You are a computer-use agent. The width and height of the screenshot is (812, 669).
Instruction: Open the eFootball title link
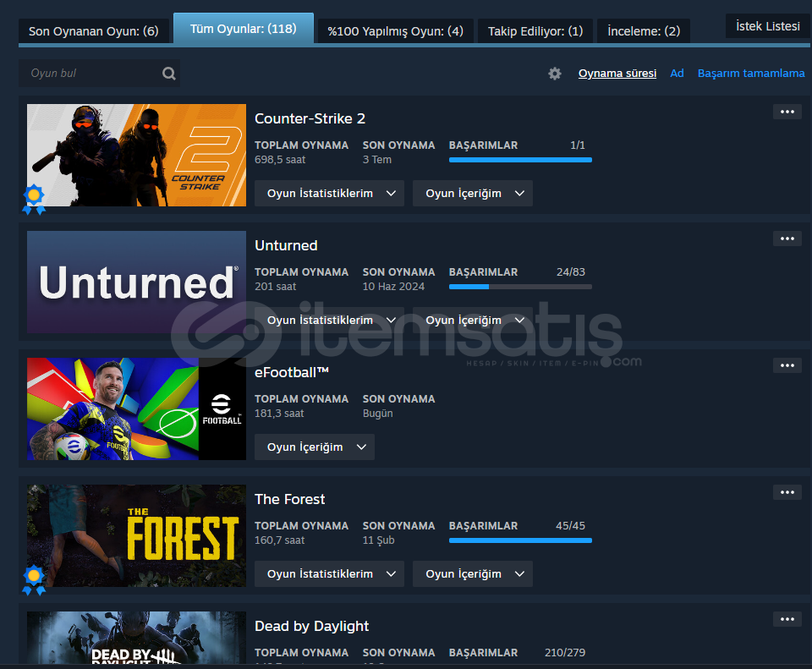tap(292, 372)
